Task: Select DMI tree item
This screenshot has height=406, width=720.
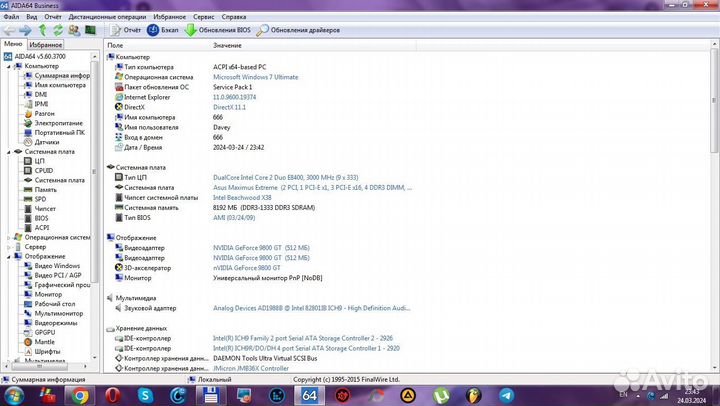Action: 36,95
